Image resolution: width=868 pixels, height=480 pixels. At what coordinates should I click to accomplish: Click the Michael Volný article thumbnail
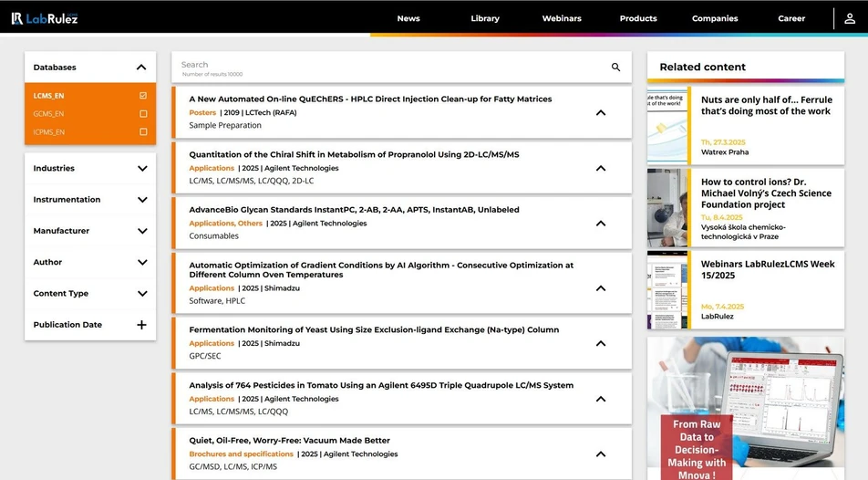[667, 208]
